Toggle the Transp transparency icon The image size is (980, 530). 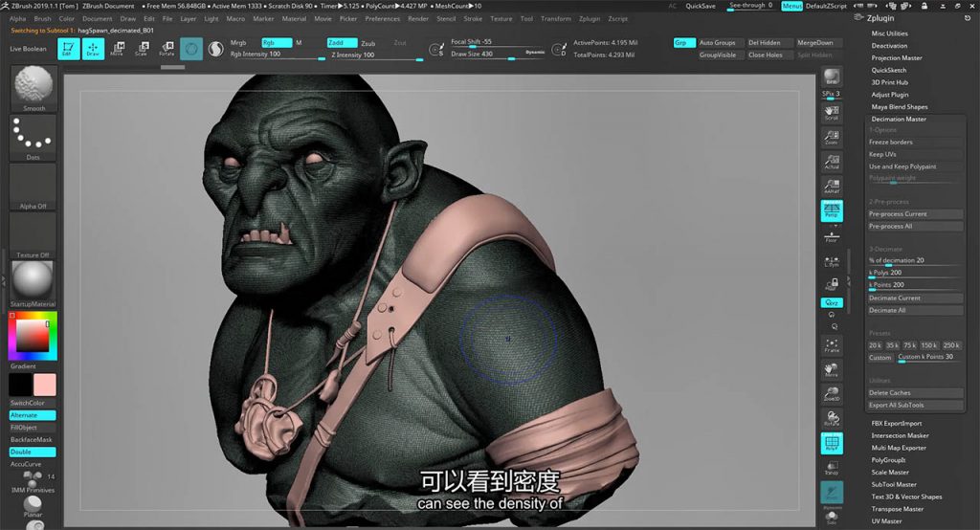832,468
